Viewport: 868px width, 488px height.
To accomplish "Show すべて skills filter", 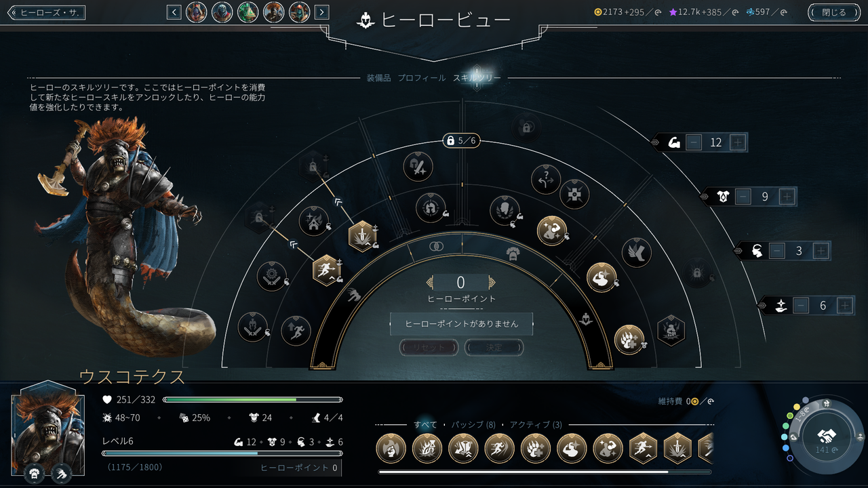I will (x=426, y=425).
